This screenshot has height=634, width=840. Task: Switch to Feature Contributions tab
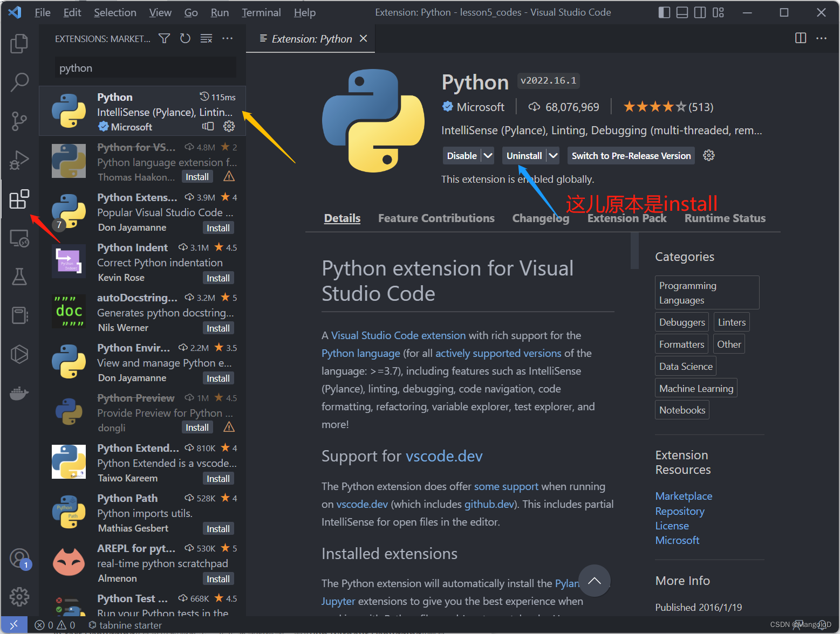436,218
